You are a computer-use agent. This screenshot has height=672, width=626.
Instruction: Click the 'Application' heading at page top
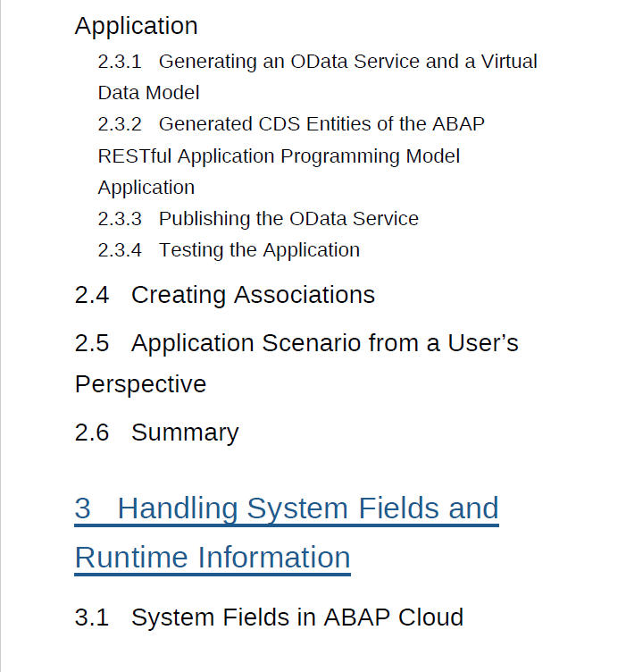click(x=136, y=26)
